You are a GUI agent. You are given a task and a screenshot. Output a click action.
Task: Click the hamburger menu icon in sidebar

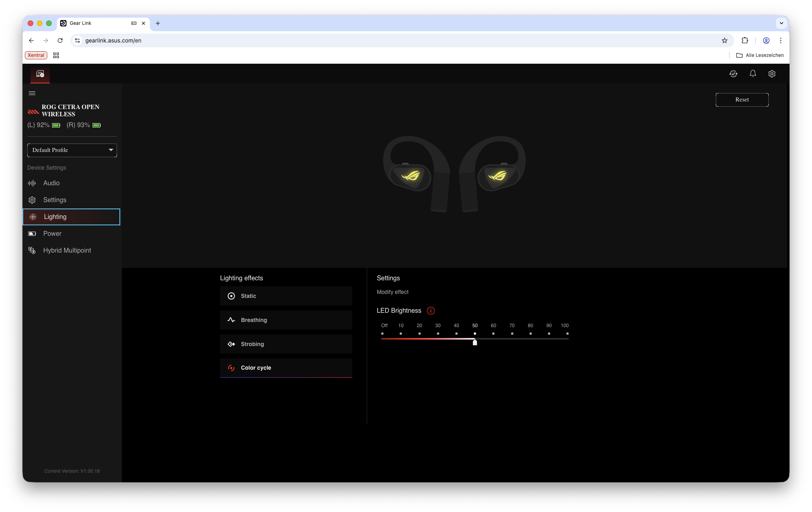[x=32, y=93]
